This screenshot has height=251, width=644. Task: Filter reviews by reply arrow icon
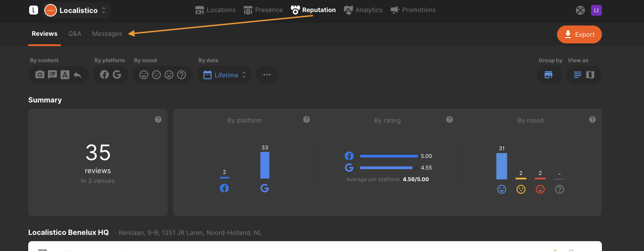(x=78, y=75)
